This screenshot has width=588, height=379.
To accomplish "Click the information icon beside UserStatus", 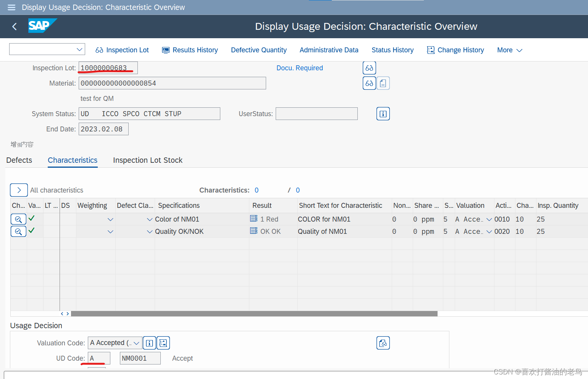I will pos(383,113).
